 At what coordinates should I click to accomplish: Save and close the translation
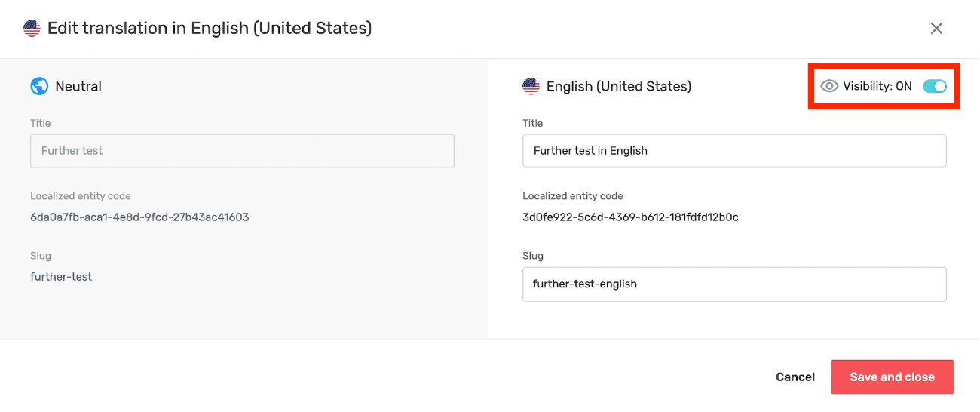[x=893, y=377]
